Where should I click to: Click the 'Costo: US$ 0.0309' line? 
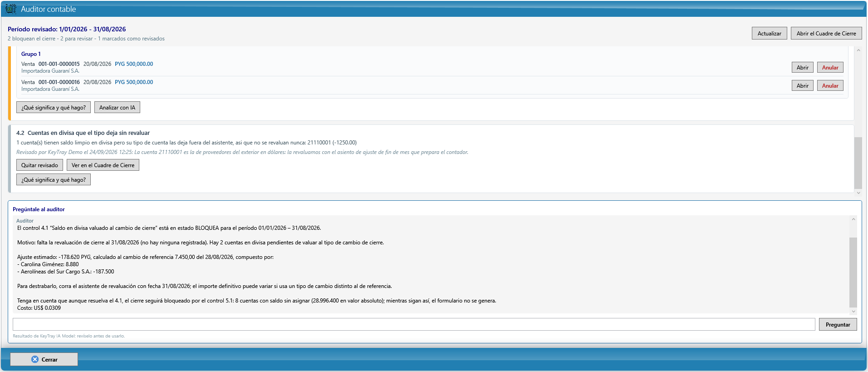(x=39, y=308)
